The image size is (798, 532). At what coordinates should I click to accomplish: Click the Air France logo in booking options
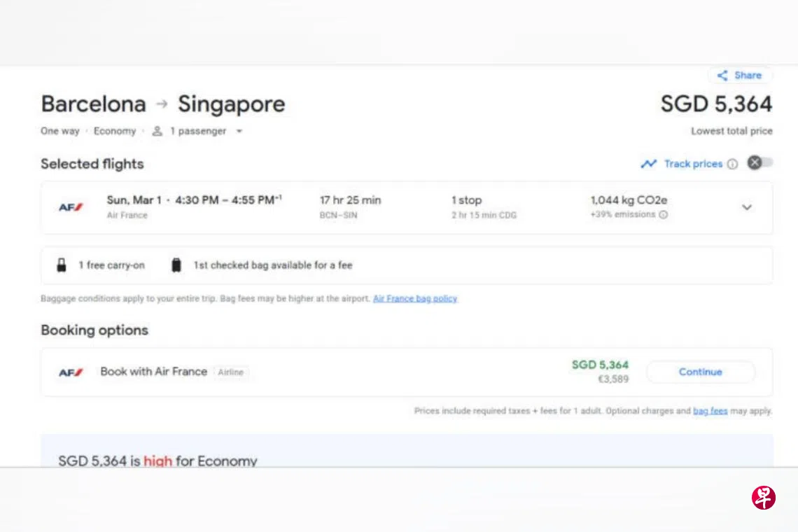71,372
